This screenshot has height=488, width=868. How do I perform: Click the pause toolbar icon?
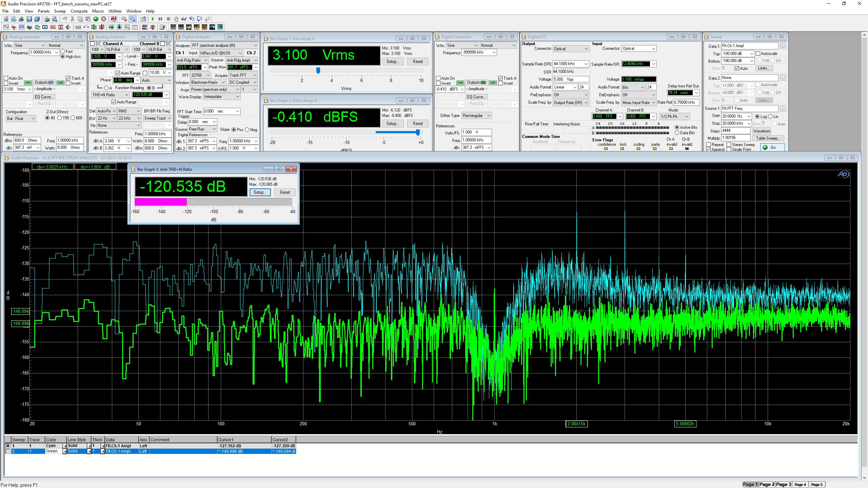pos(160,19)
